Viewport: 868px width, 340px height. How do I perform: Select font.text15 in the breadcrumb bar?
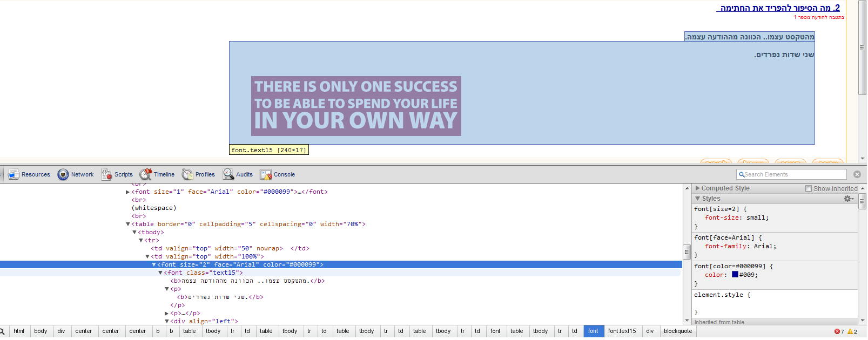point(622,331)
